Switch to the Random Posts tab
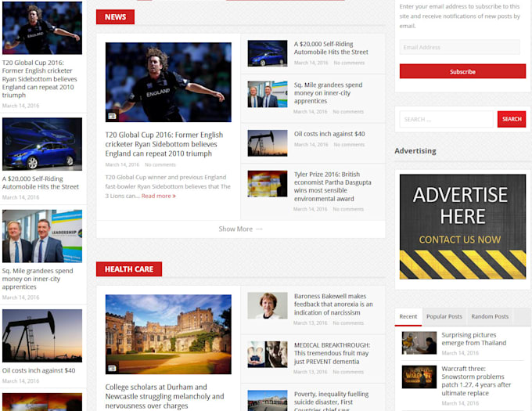The height and width of the screenshot is (411, 532). pos(490,316)
